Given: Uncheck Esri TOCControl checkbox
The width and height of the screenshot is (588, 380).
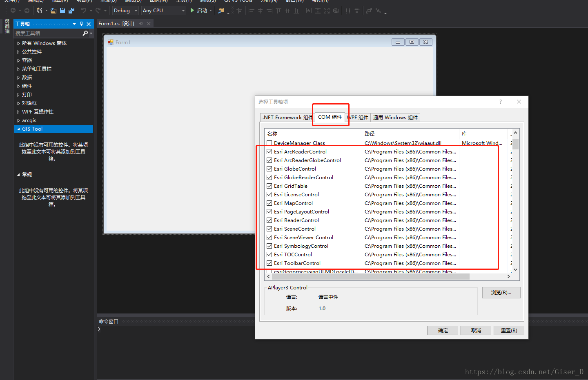Looking at the screenshot, I should tap(269, 255).
